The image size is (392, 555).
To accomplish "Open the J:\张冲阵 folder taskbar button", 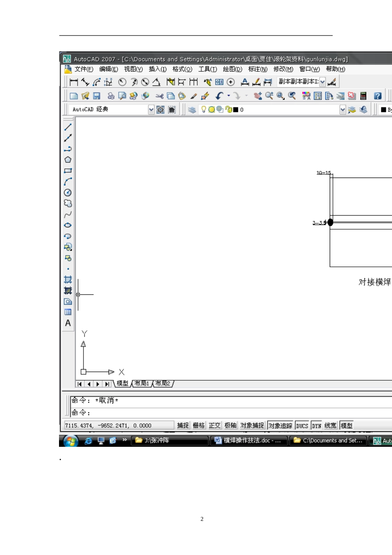I will [170, 441].
